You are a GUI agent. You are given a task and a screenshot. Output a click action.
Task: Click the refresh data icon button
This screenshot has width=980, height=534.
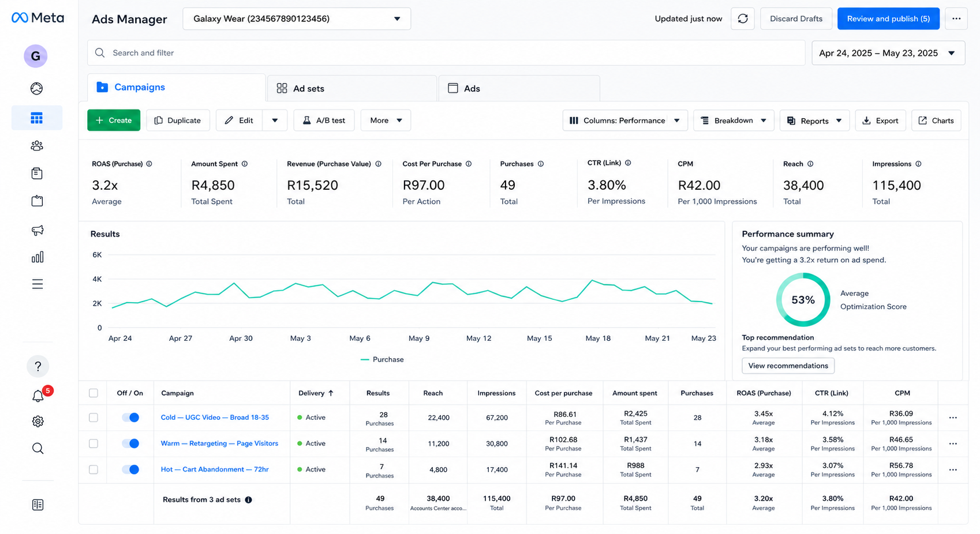point(743,19)
